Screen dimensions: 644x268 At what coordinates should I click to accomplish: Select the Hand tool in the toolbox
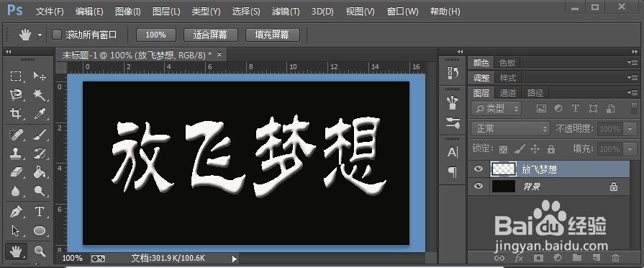[16, 251]
